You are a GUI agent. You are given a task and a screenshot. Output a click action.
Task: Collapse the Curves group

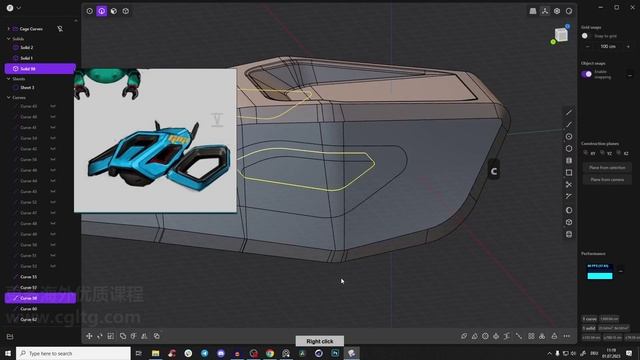[x=9, y=98]
